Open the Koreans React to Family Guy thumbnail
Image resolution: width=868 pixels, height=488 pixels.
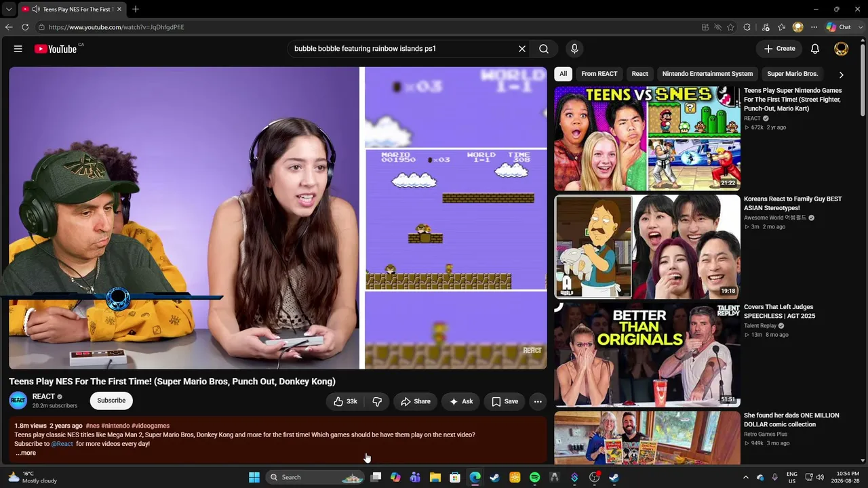coord(647,247)
